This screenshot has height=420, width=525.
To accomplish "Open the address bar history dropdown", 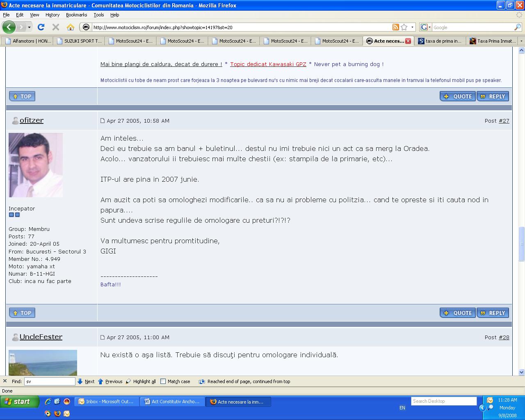I will [x=413, y=27].
